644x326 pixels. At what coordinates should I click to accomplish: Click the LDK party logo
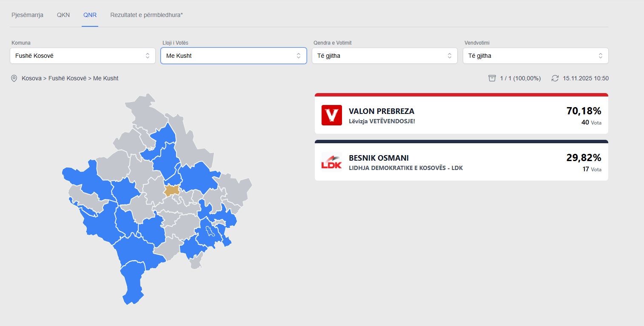click(331, 162)
